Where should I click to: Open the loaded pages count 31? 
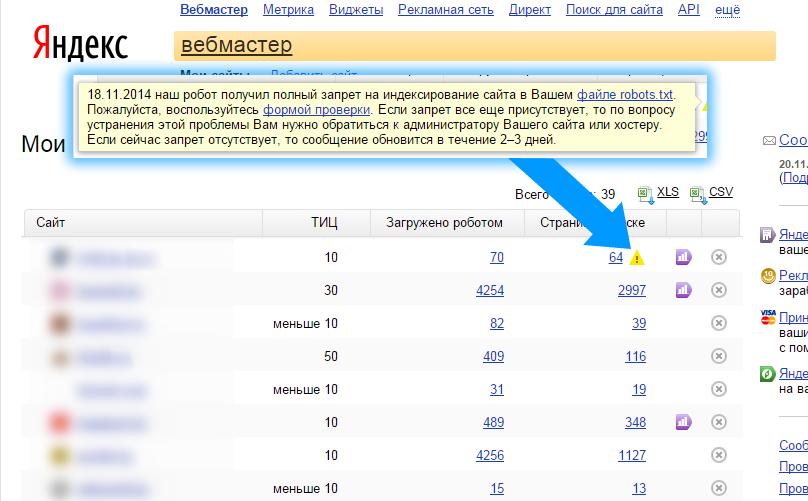pyautogui.click(x=497, y=389)
